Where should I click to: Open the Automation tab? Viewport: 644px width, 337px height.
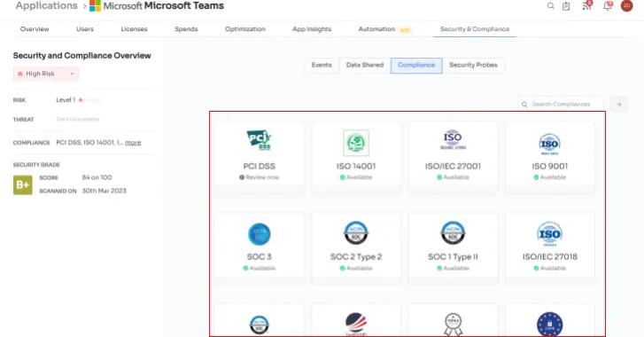pos(376,29)
